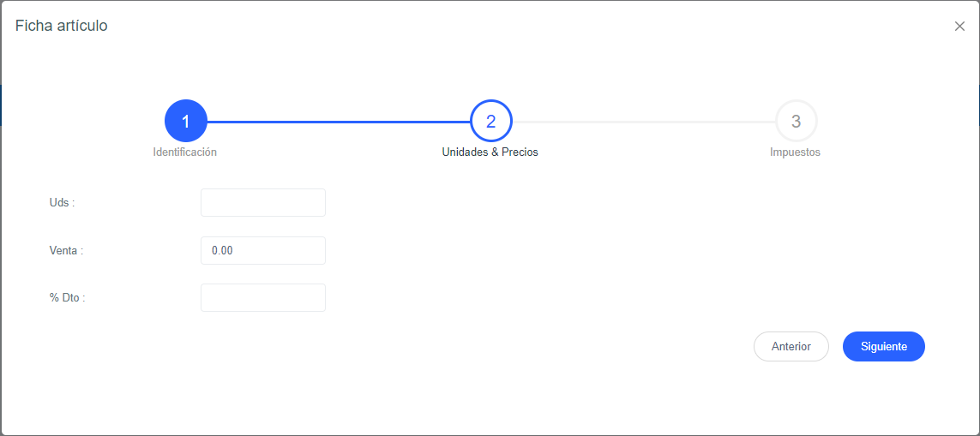The height and width of the screenshot is (436, 980).
Task: Jump to step 3 circle
Action: coord(796,122)
